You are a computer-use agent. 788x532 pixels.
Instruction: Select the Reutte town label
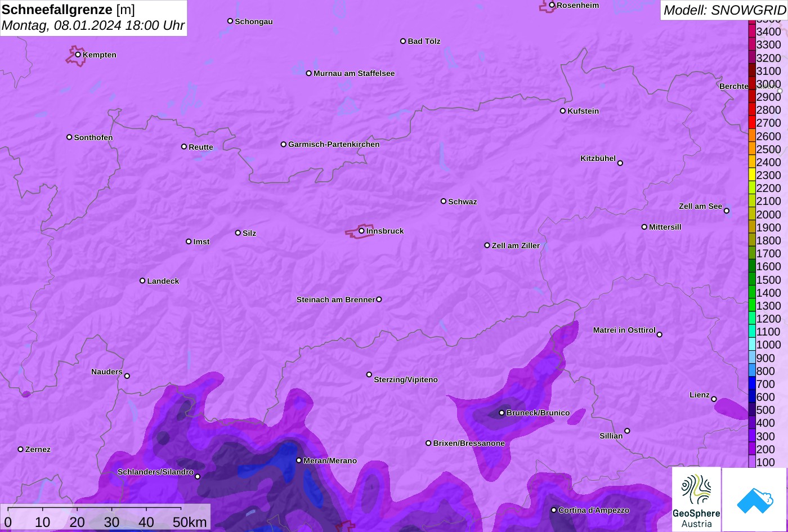201,147
